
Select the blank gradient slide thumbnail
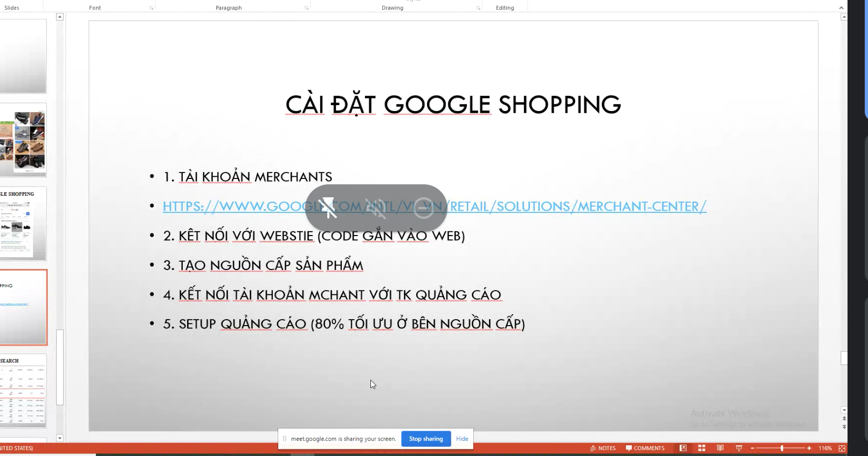point(23,57)
